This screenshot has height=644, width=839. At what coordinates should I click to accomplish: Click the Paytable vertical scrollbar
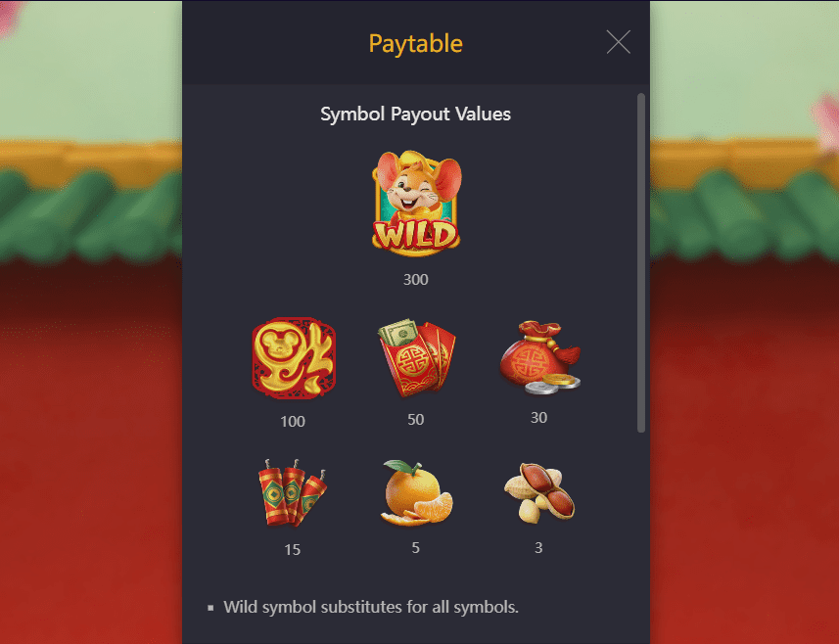(641, 262)
